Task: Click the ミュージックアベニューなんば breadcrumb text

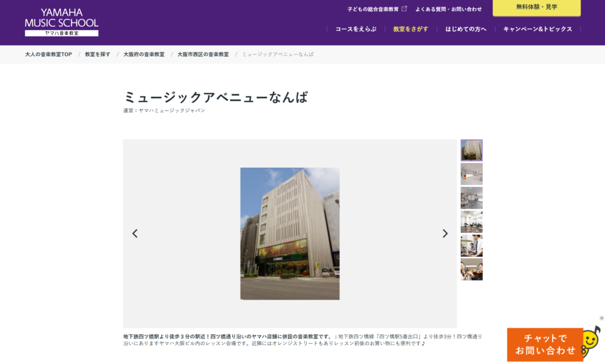Action: pyautogui.click(x=278, y=54)
